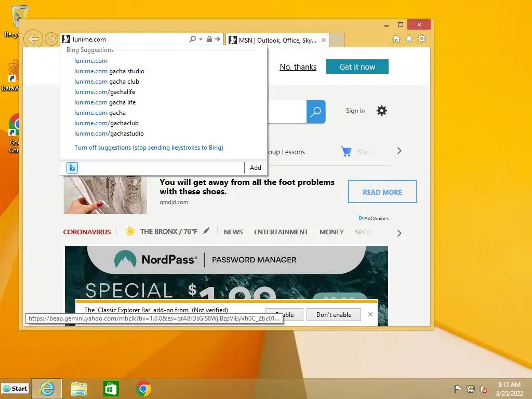Select suggestion lunime.com/gachalife
This screenshot has height=399, width=532.
coord(104,92)
